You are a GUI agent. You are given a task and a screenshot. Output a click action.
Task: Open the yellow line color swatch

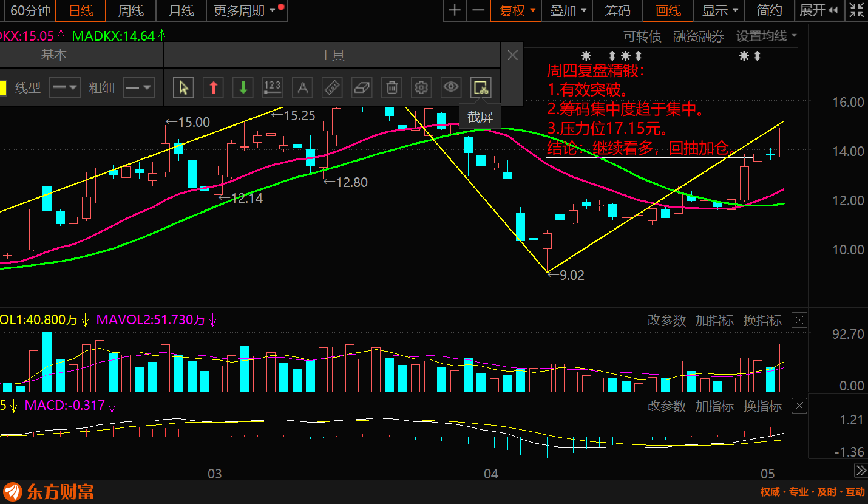point(2,87)
